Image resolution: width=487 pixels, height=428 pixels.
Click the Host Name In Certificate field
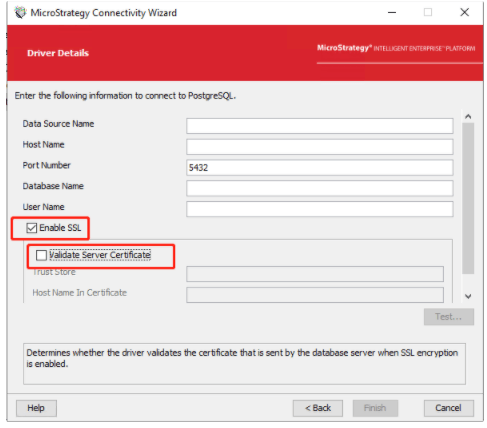pyautogui.click(x=315, y=295)
